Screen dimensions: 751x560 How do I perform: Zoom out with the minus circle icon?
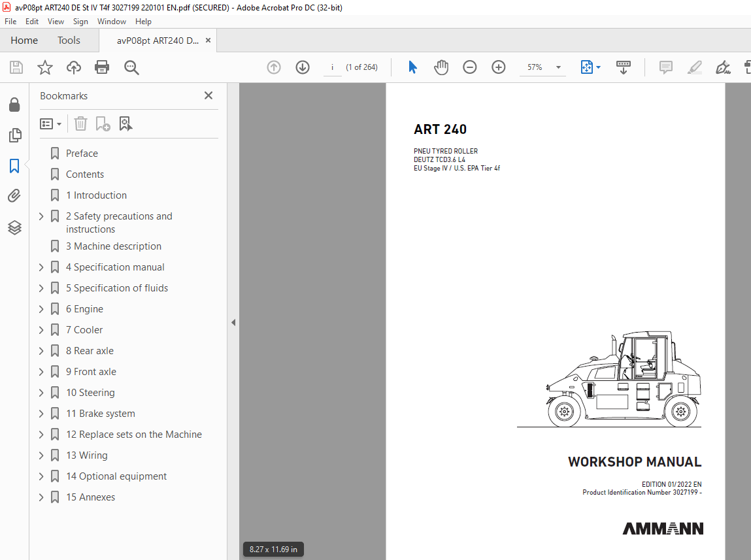470,67
